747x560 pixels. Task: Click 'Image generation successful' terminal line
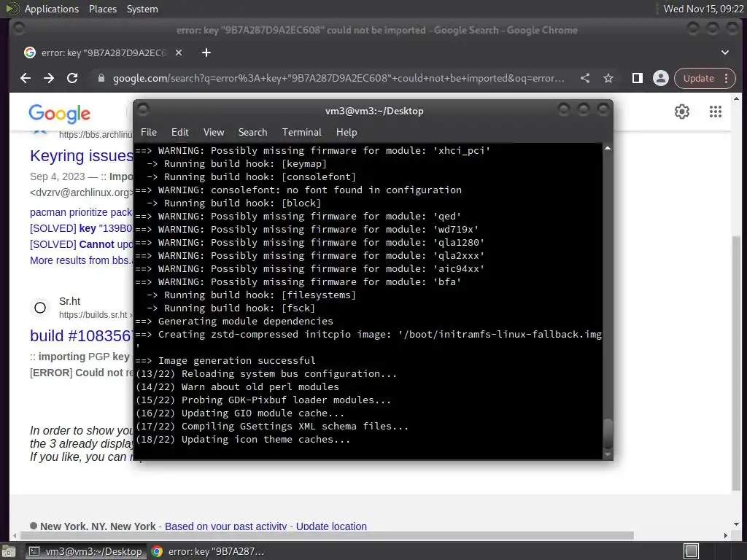[x=237, y=360]
